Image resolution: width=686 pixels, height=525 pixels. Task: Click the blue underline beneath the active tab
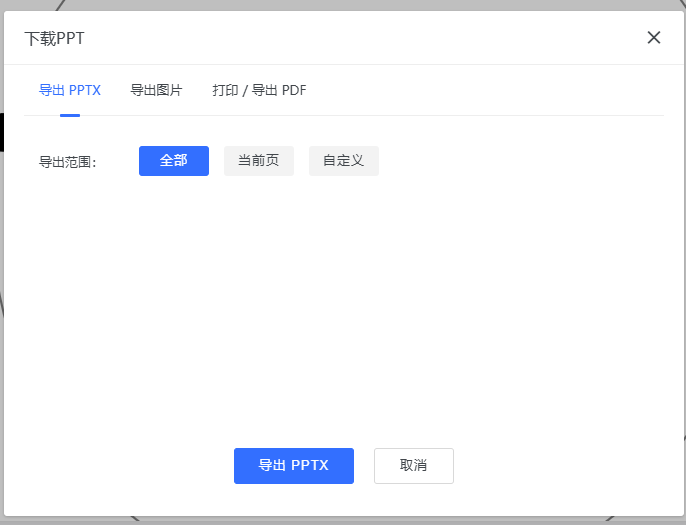click(70, 114)
